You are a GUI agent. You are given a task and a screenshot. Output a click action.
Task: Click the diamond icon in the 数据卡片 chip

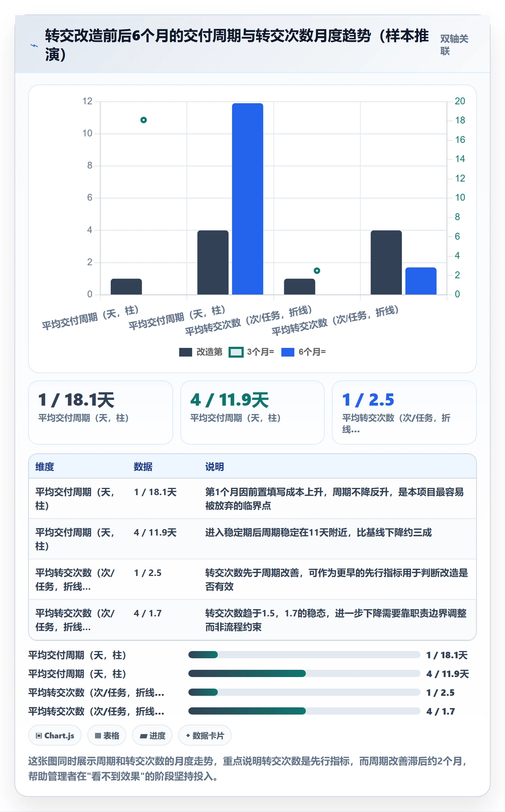point(188,735)
